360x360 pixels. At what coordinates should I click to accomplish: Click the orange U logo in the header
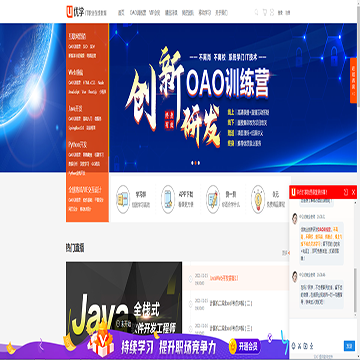tap(69, 12)
